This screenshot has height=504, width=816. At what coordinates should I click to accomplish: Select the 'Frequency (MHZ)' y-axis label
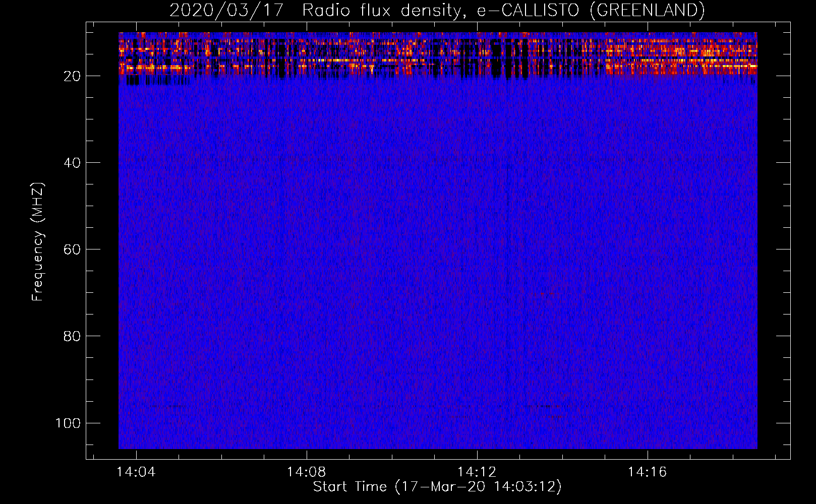pos(38,241)
